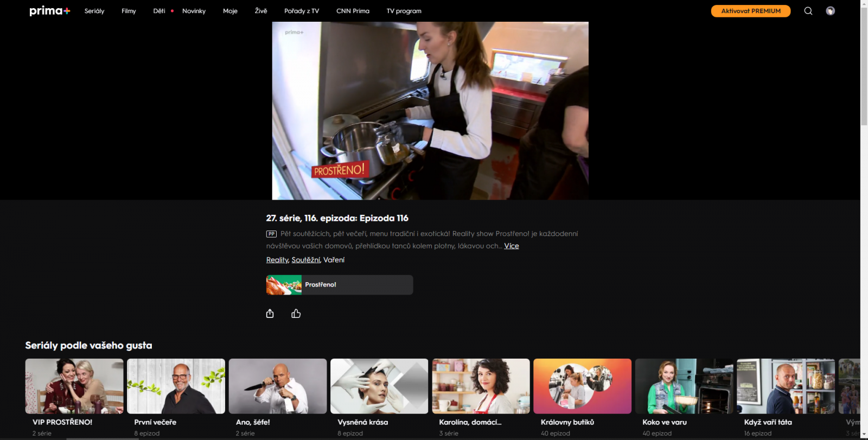Click the VIP PROSTŘENO! title text
868x440 pixels.
[62, 422]
